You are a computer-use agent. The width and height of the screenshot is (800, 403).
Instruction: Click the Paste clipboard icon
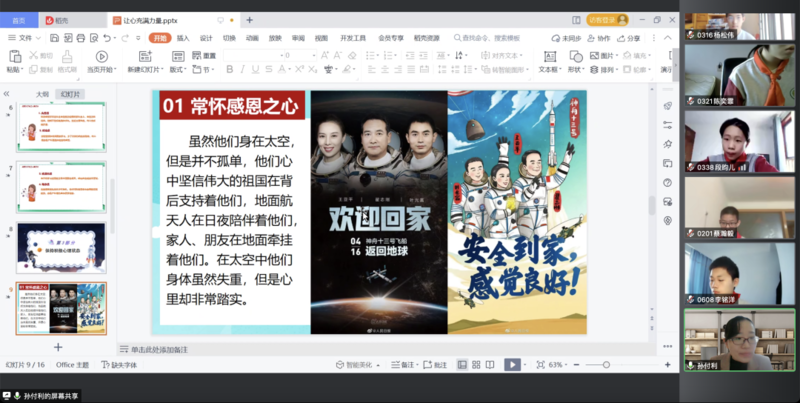[15, 56]
